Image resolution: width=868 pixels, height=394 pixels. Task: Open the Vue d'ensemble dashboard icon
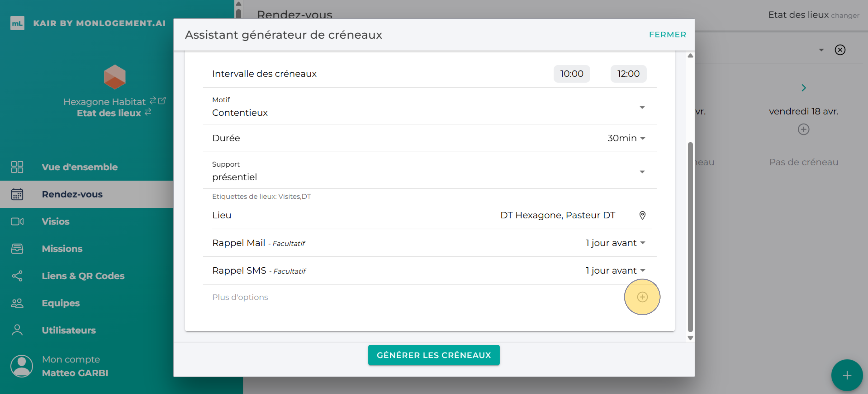pyautogui.click(x=17, y=167)
